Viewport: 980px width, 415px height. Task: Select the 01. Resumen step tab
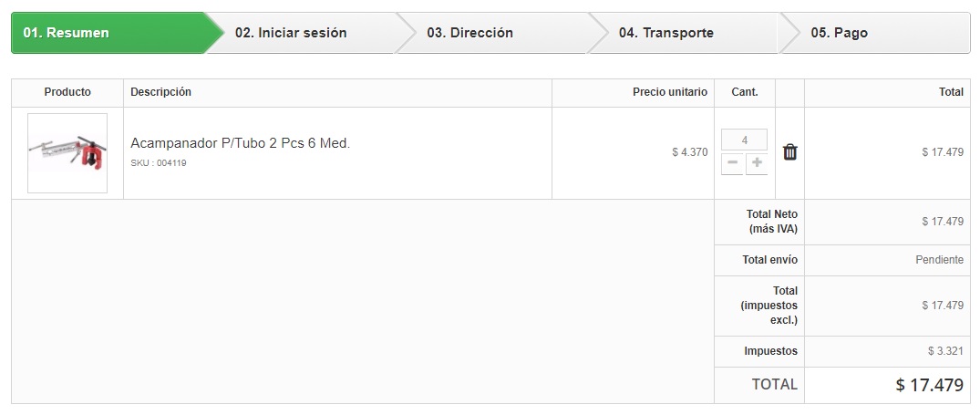[x=109, y=33]
